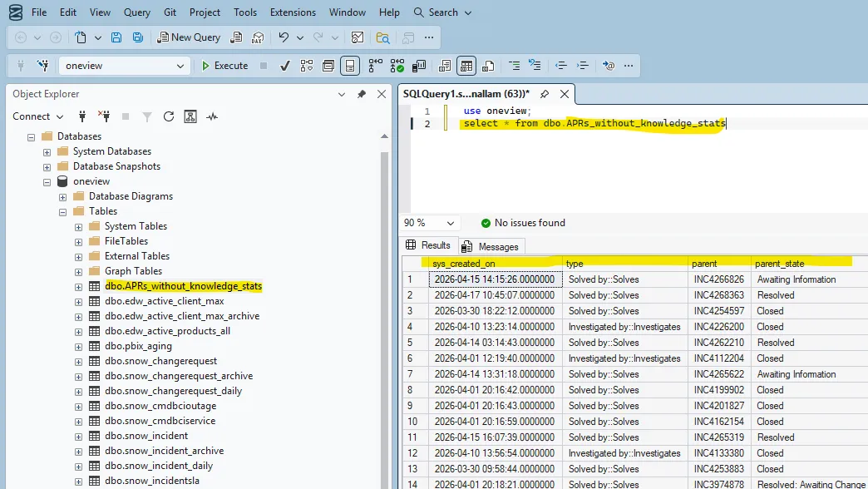Click the parent_state column header
The width and height of the screenshot is (868, 489).
779,264
